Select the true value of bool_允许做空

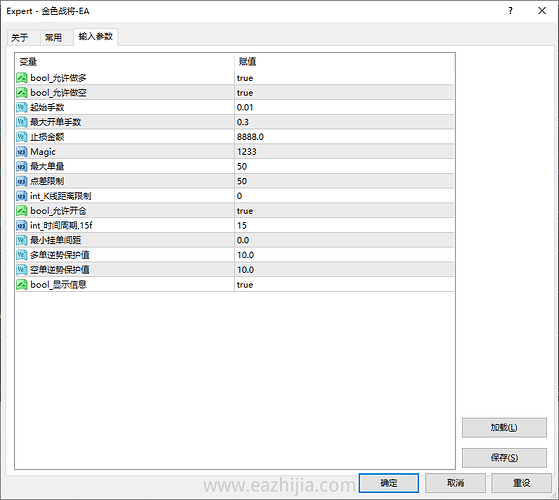tap(245, 93)
